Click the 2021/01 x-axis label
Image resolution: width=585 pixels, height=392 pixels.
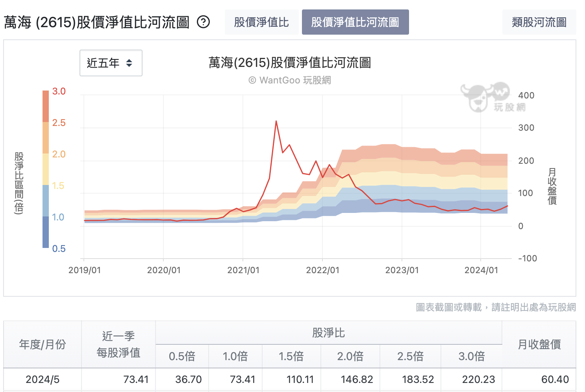243,270
